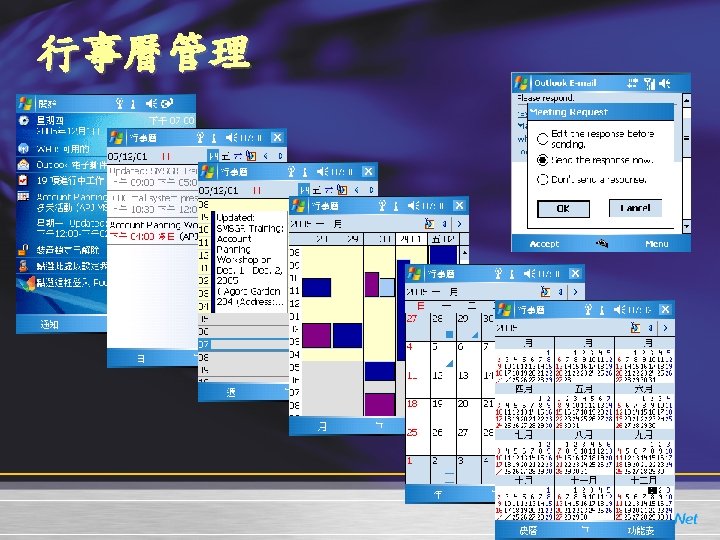Image resolution: width=720 pixels, height=540 pixels.
Task: Select date 19 in month-view calendar
Action: [437, 404]
